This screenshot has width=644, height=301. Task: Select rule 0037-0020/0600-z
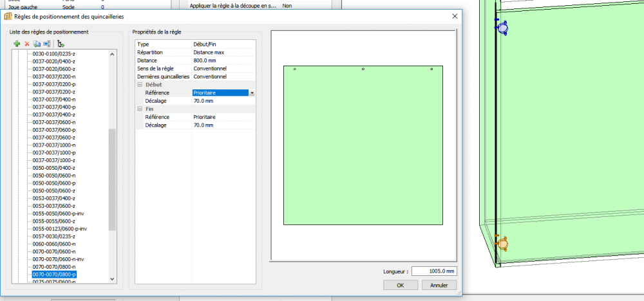[54, 69]
